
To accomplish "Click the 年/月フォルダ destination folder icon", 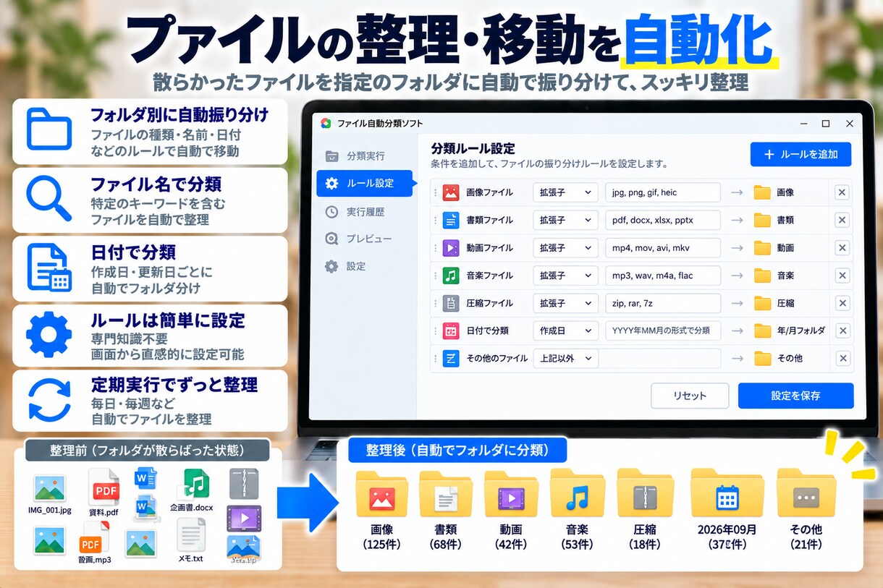I will pyautogui.click(x=762, y=331).
